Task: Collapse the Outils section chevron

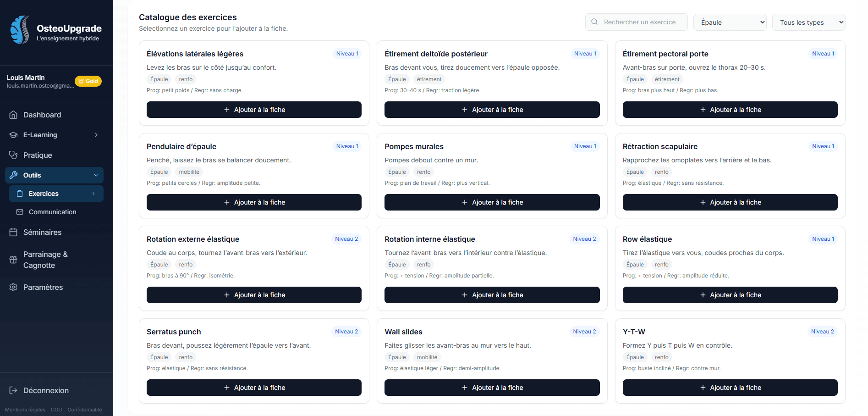Action: point(96,175)
